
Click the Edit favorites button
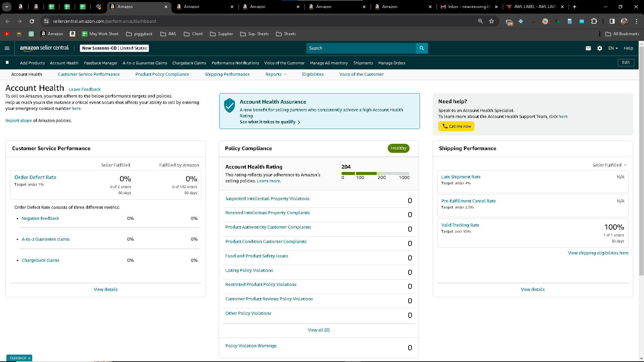coord(626,63)
